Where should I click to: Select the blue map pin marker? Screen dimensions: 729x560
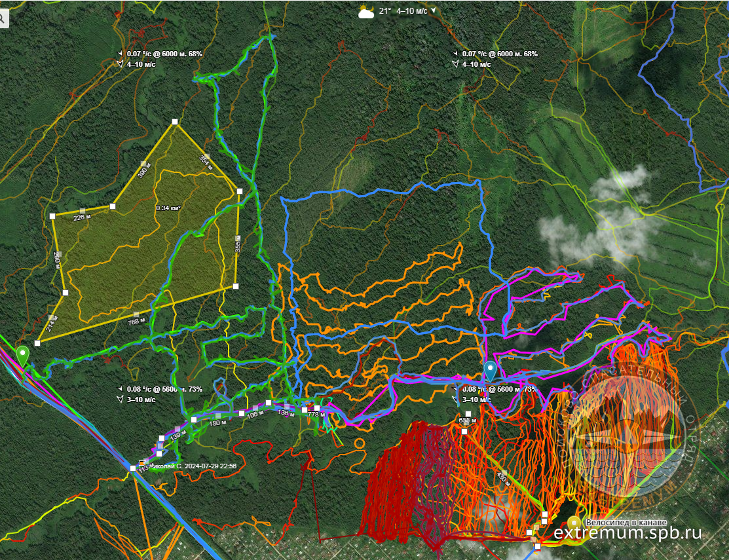pyautogui.click(x=490, y=370)
